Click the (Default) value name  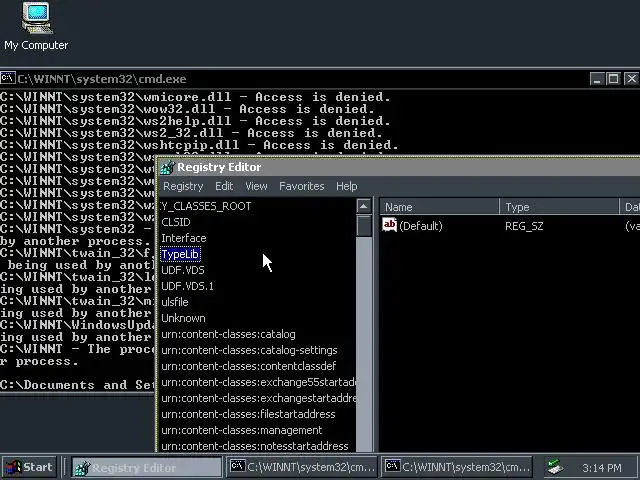[x=421, y=226]
